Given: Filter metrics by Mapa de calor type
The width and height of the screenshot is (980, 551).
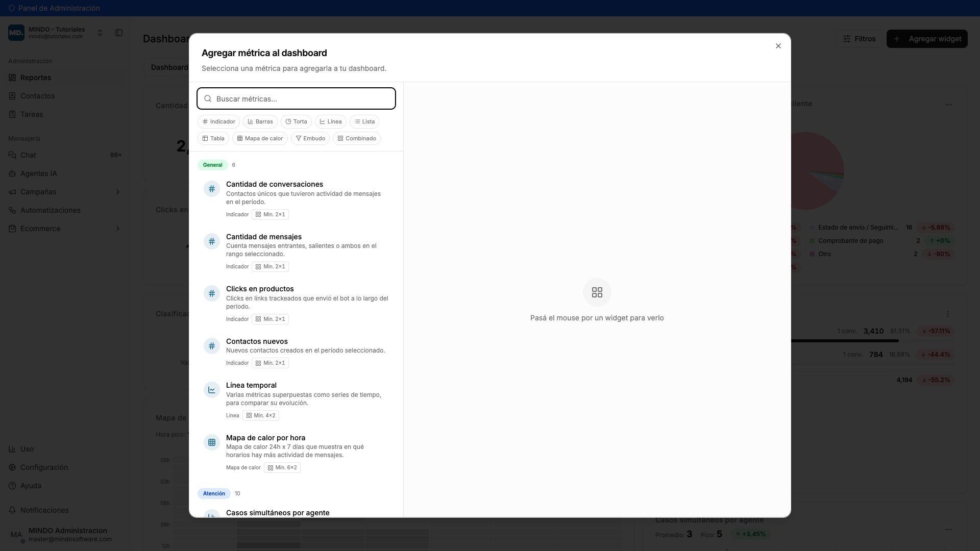Looking at the screenshot, I should pyautogui.click(x=260, y=138).
